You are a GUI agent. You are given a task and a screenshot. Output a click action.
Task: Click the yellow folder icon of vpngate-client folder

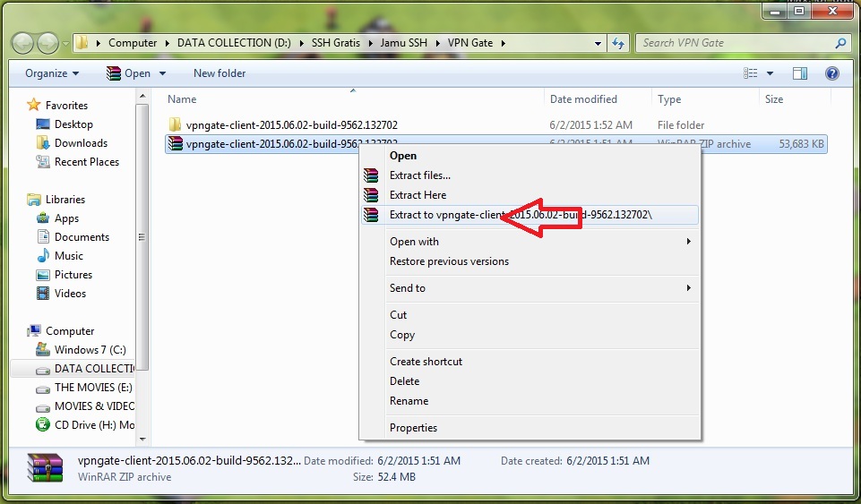(176, 124)
